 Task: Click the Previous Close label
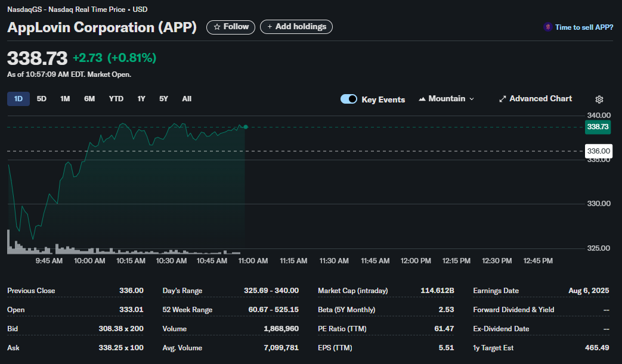(x=31, y=291)
